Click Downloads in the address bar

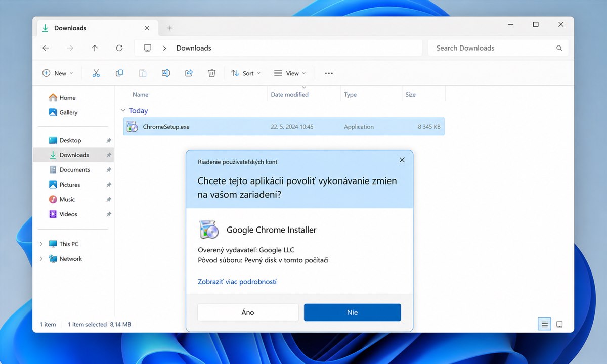point(194,48)
